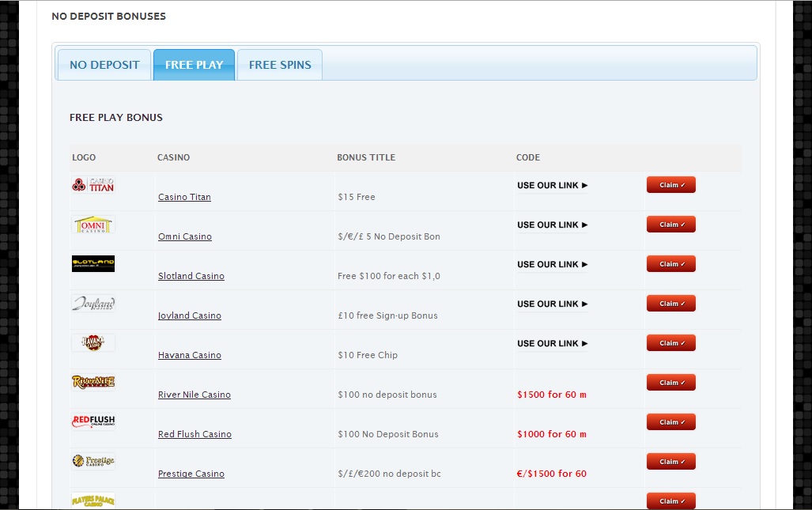This screenshot has width=812, height=510.
Task: Open the Free Spins tab
Action: point(280,65)
